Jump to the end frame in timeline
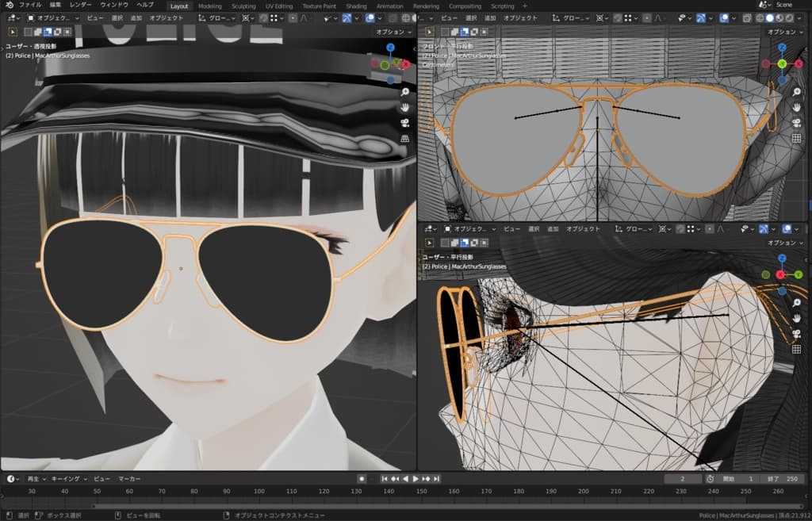The height and width of the screenshot is (521, 812). tap(436, 479)
